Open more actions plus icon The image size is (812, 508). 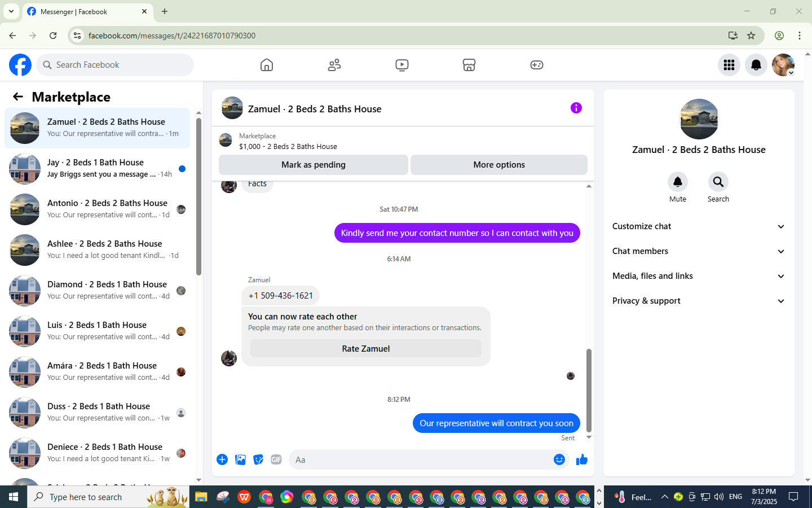tap(222, 459)
